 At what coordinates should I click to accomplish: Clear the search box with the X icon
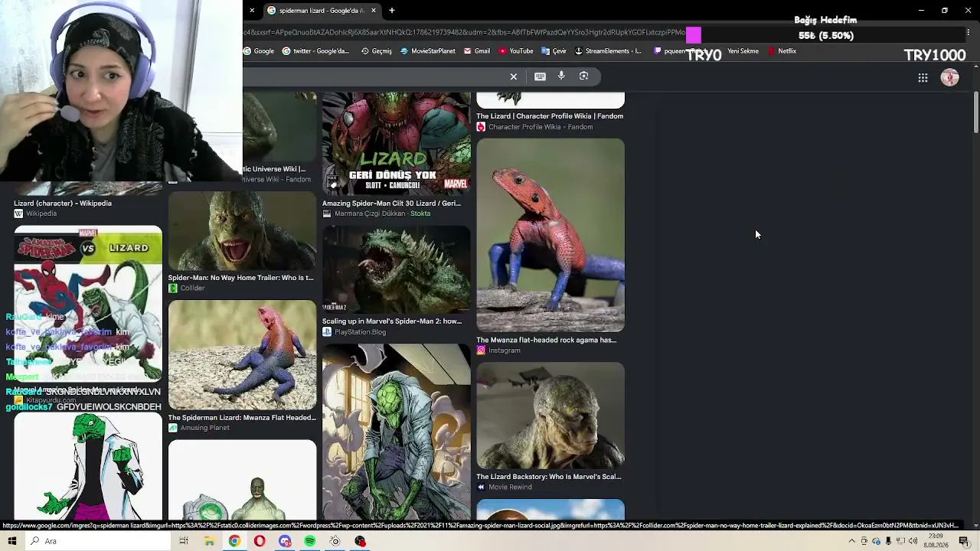pos(514,77)
